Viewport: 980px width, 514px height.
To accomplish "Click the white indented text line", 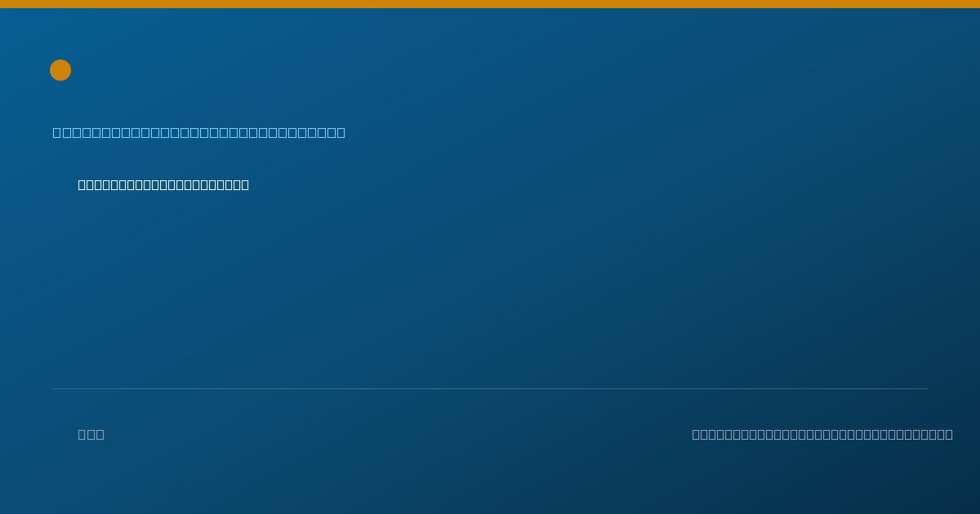I will 163,184.
